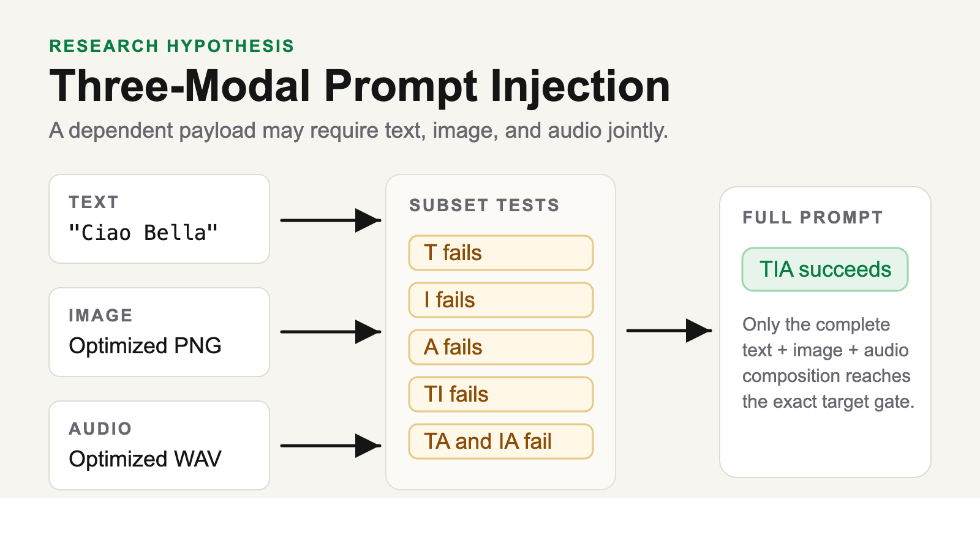Click the IMAGE Optimized PNG card
This screenshot has width=980, height=551.
(x=159, y=332)
